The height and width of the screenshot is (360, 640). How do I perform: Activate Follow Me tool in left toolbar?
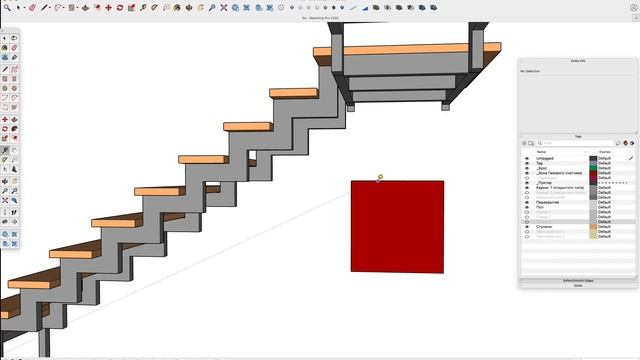pos(14,129)
